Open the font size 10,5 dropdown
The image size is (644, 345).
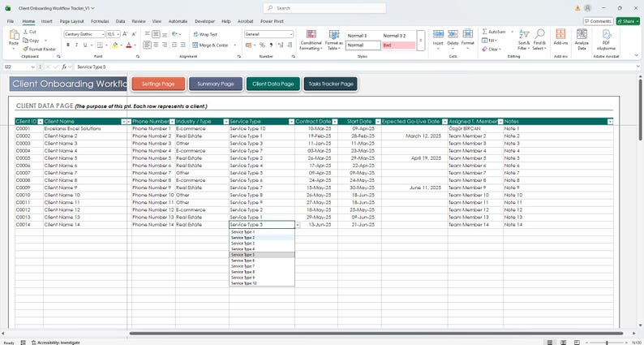[118, 35]
